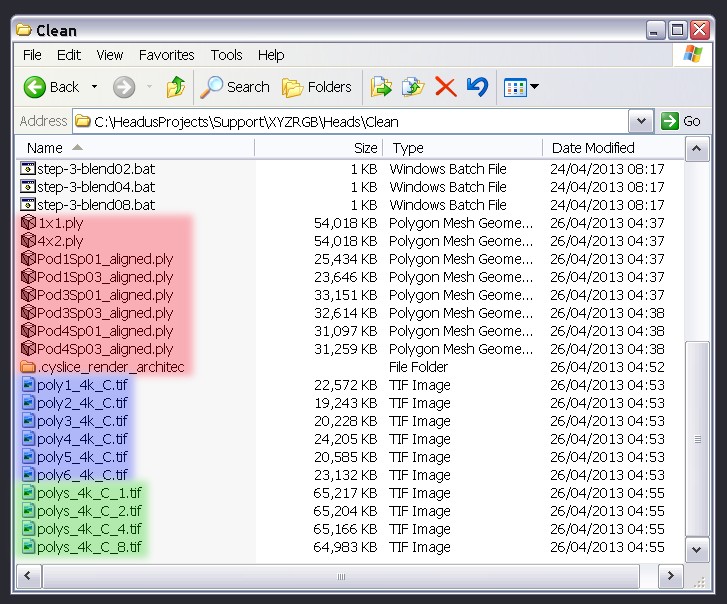Click the vertical scrollbar down arrow
The width and height of the screenshot is (727, 604).
[696, 550]
